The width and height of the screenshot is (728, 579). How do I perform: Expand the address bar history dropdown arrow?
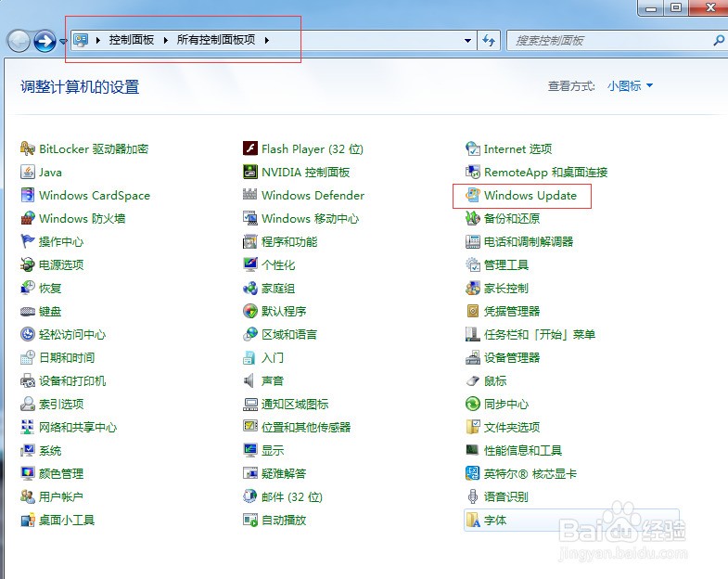coord(468,41)
